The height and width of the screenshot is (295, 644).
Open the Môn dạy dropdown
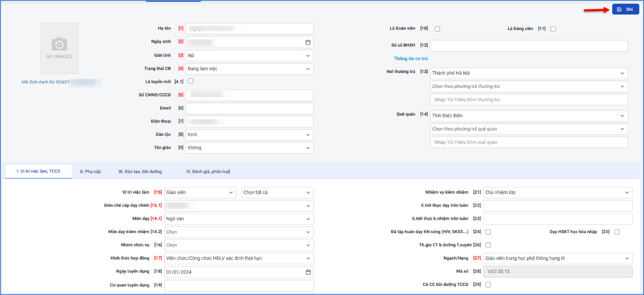pos(239,219)
